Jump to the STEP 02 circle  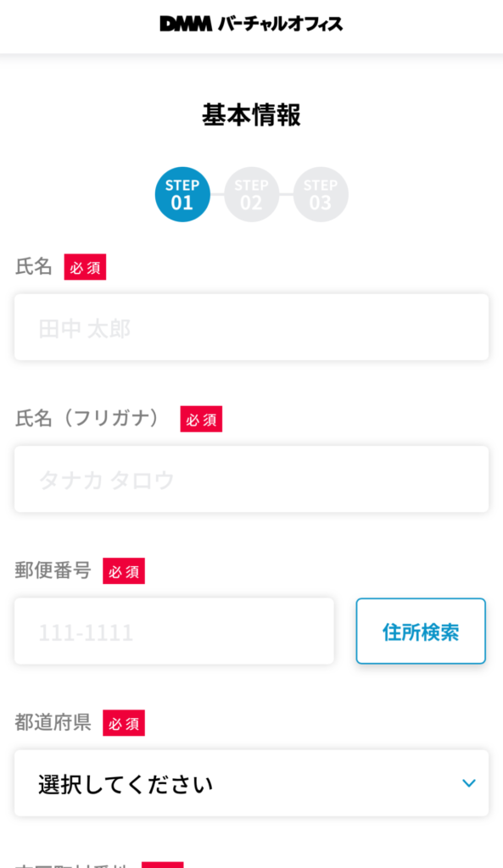pos(251,194)
